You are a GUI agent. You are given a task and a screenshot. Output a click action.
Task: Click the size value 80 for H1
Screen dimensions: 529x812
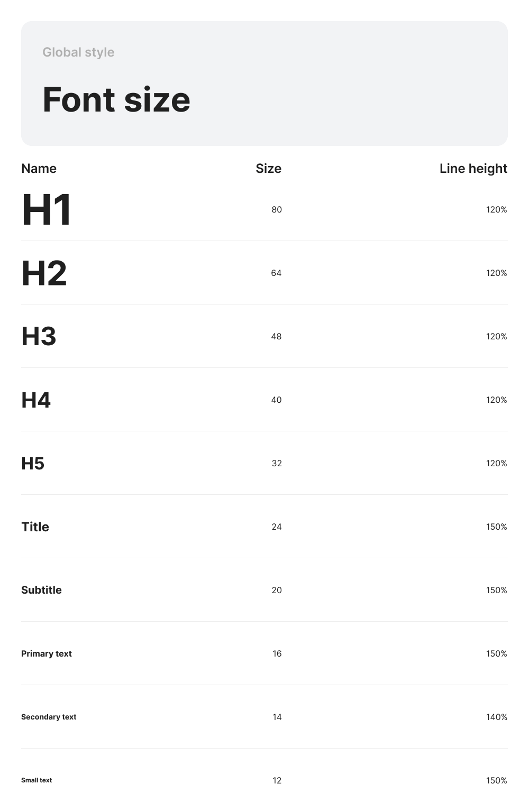point(277,209)
